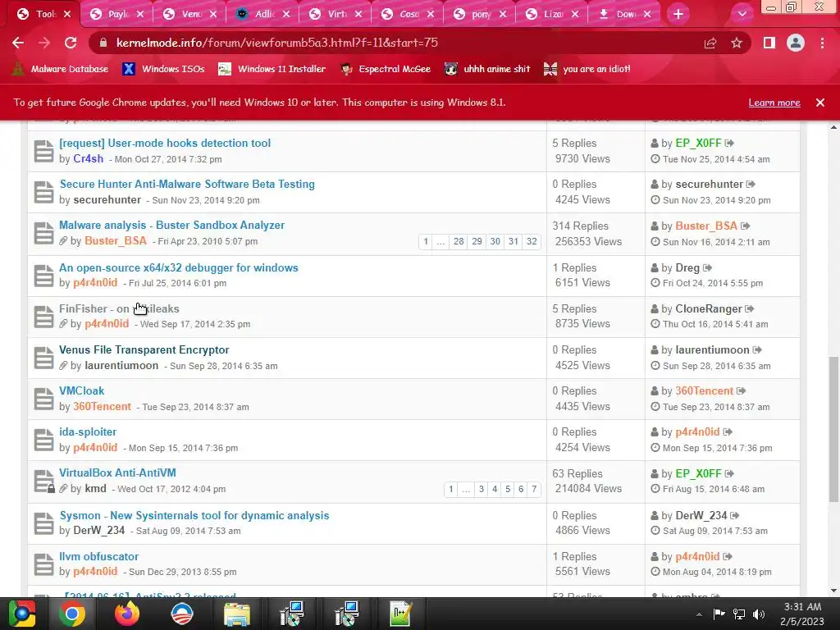Switch to the Dow downloads tab
The height and width of the screenshot is (630, 840).
coord(623,14)
